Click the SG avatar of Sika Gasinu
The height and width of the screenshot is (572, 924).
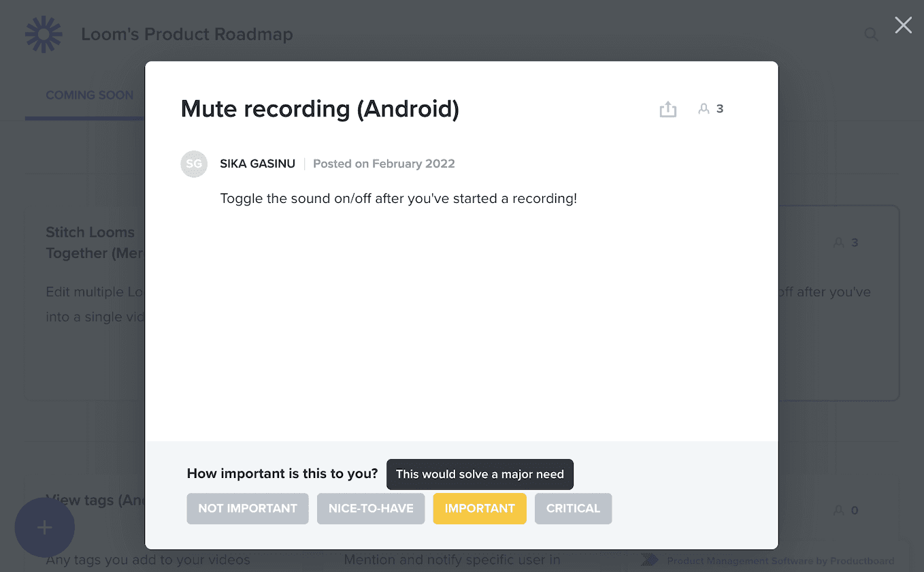pyautogui.click(x=194, y=164)
